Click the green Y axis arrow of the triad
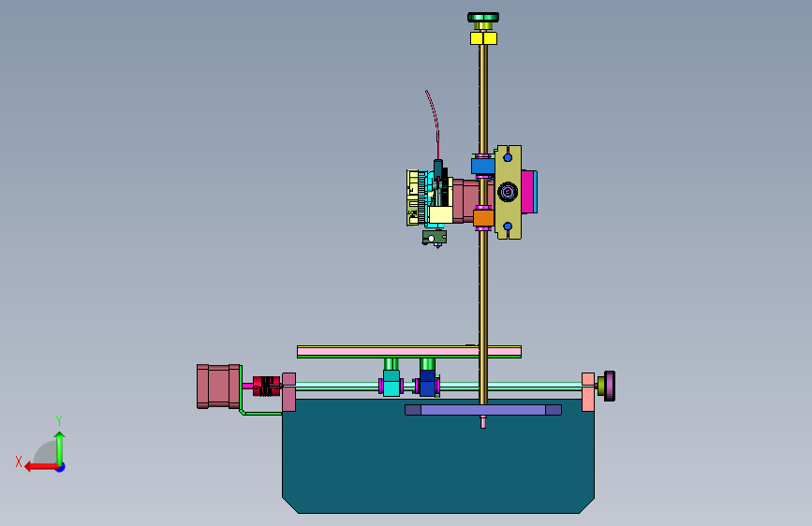The width and height of the screenshot is (812, 526). pyautogui.click(x=60, y=448)
